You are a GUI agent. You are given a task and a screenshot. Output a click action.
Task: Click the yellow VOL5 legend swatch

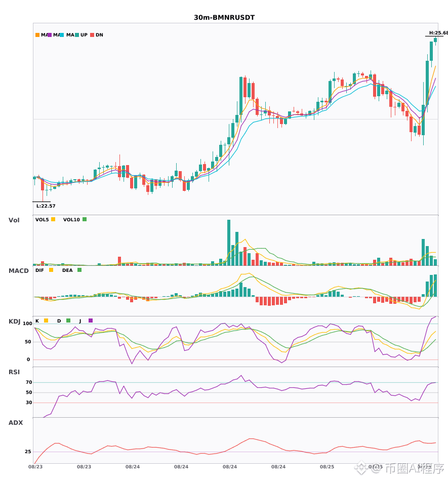point(53,219)
